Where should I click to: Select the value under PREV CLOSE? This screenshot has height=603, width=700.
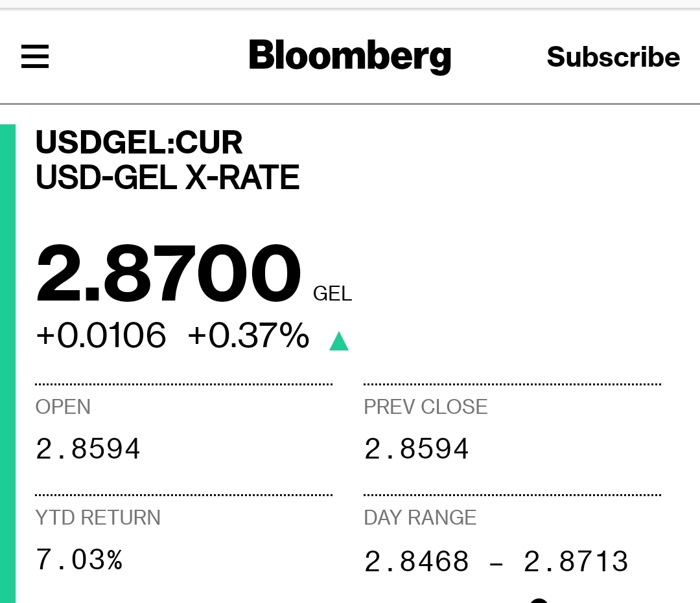point(417,449)
